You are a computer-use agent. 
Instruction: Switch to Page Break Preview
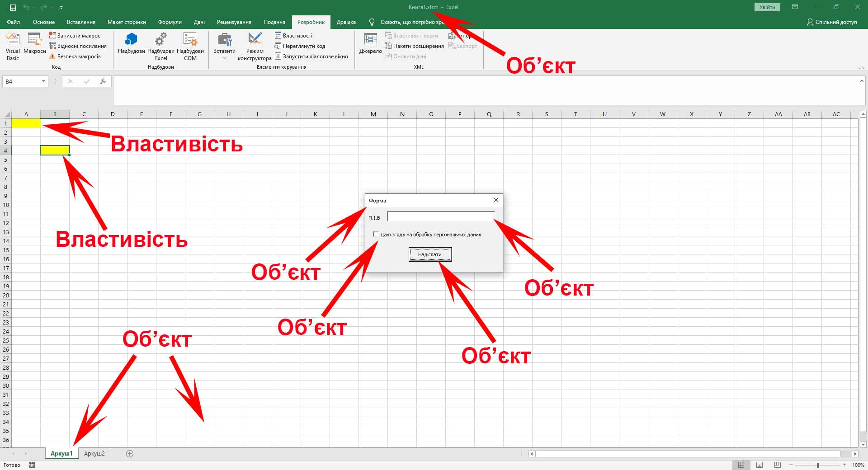pos(778,465)
